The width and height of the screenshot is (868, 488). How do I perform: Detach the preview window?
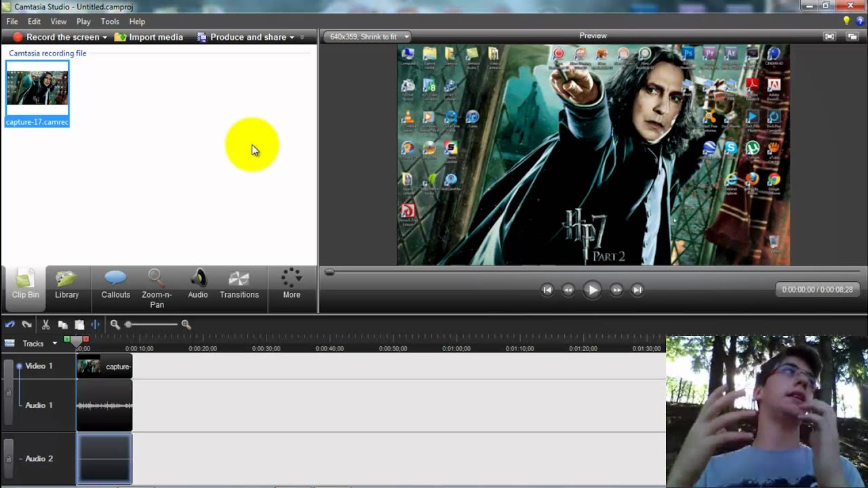tap(852, 37)
